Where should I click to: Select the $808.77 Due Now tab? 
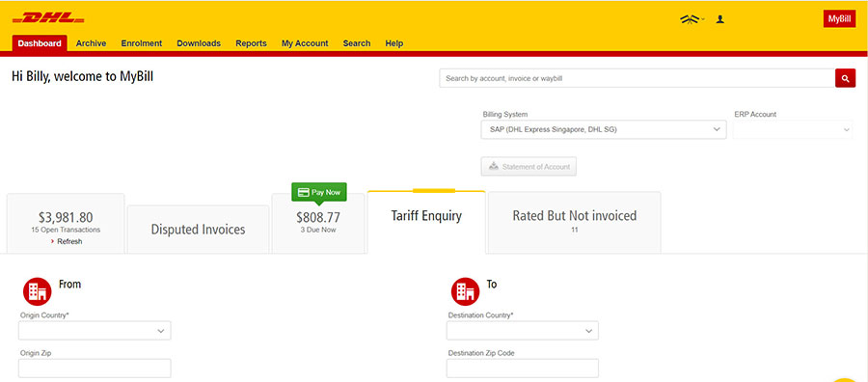(318, 224)
